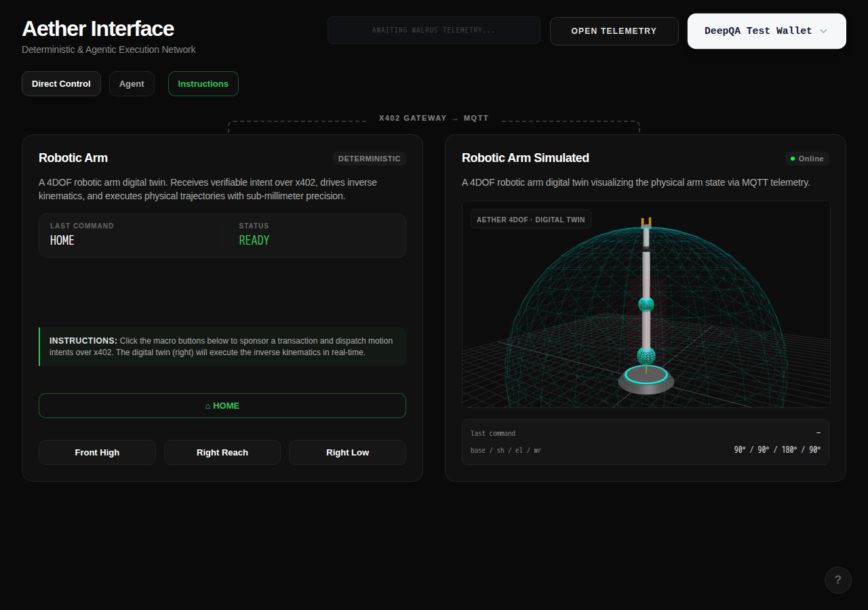This screenshot has height=610, width=868.
Task: Click the teal elbow joint sphere
Action: click(x=646, y=304)
